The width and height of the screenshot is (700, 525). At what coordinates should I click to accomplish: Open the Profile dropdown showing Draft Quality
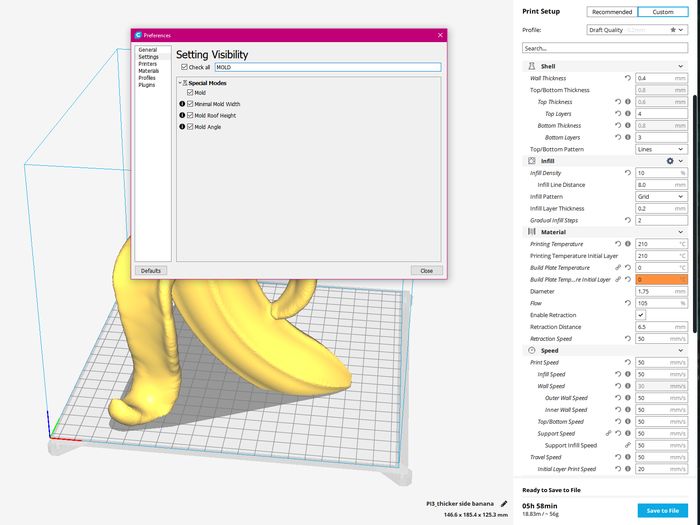point(637,30)
